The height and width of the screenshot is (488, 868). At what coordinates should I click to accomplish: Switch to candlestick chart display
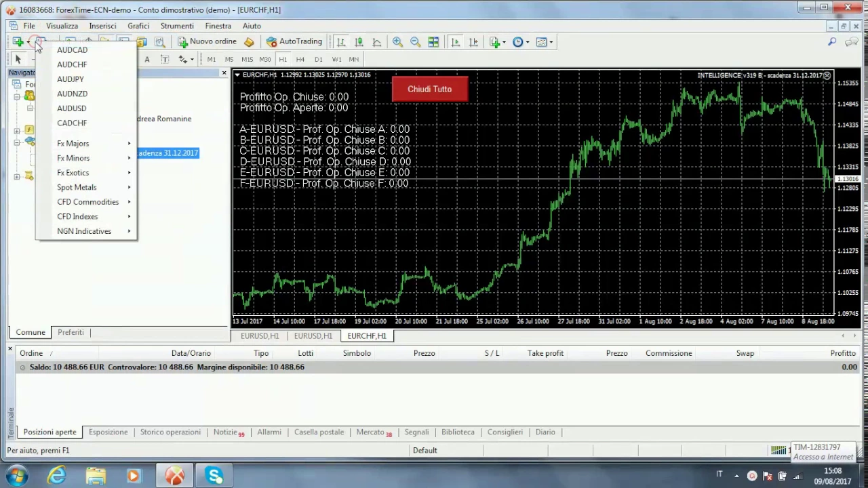[x=359, y=42]
